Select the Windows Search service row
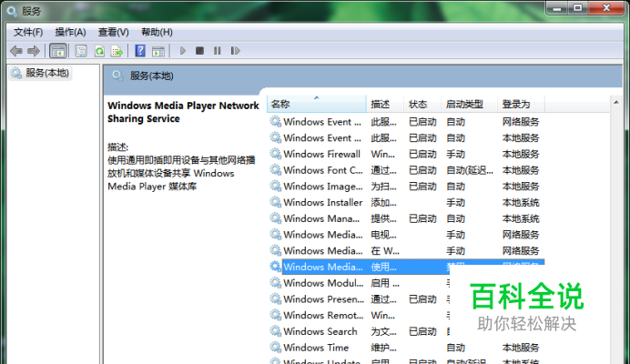 coord(359,331)
